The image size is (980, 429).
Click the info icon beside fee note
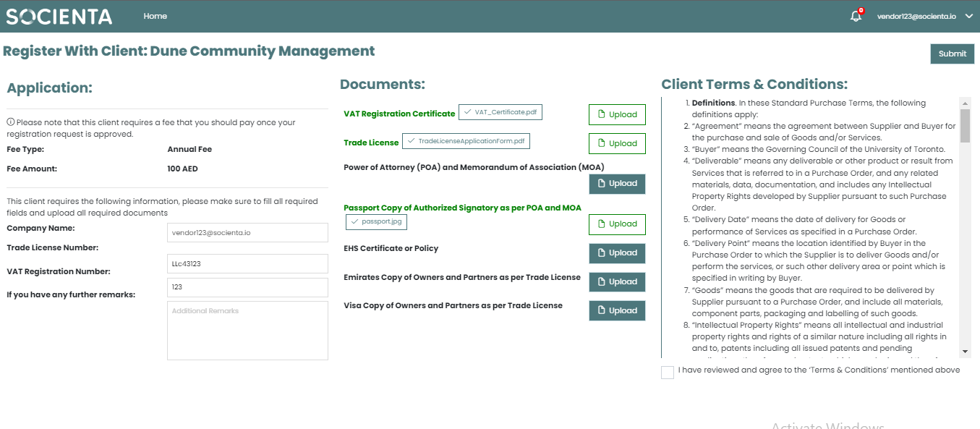tap(11, 122)
